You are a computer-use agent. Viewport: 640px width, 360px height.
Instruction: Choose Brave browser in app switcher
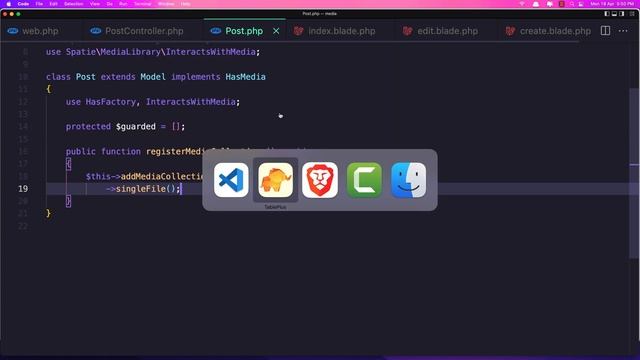point(320,180)
